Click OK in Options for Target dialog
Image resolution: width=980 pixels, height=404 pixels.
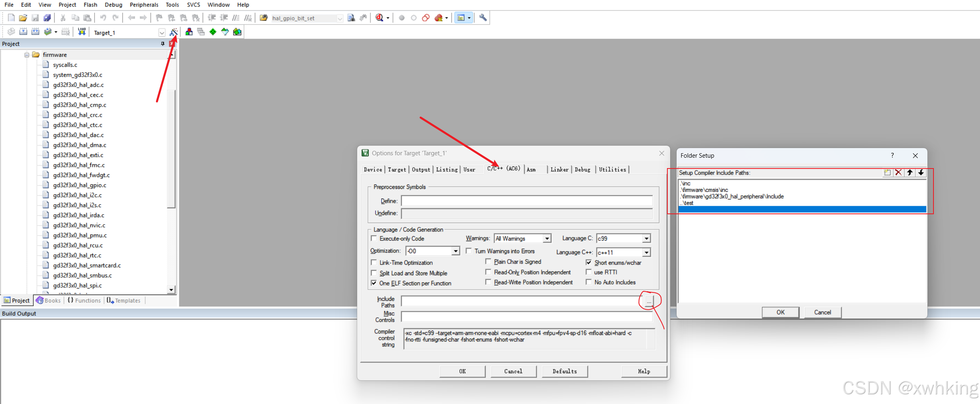pos(462,372)
